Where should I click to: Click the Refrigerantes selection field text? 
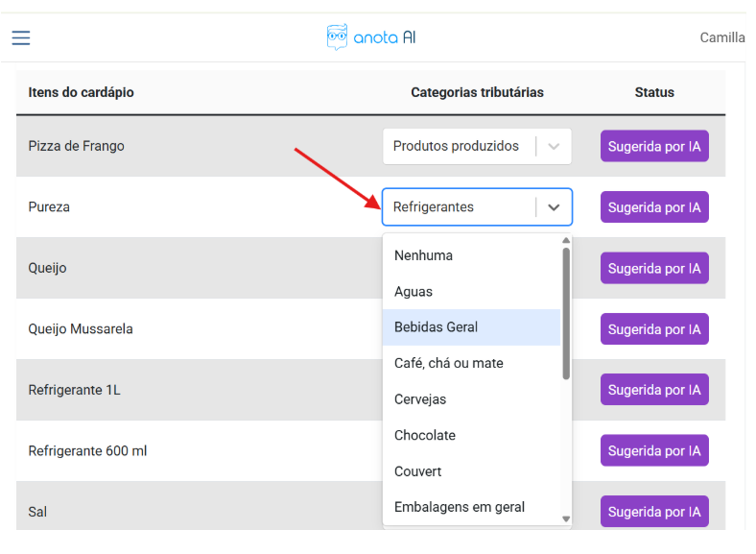pyautogui.click(x=434, y=207)
